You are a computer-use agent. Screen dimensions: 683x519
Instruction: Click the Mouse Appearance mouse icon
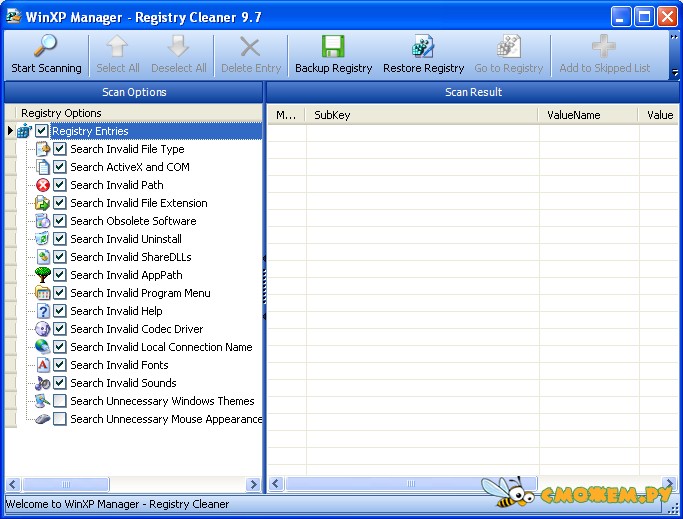[x=43, y=419]
